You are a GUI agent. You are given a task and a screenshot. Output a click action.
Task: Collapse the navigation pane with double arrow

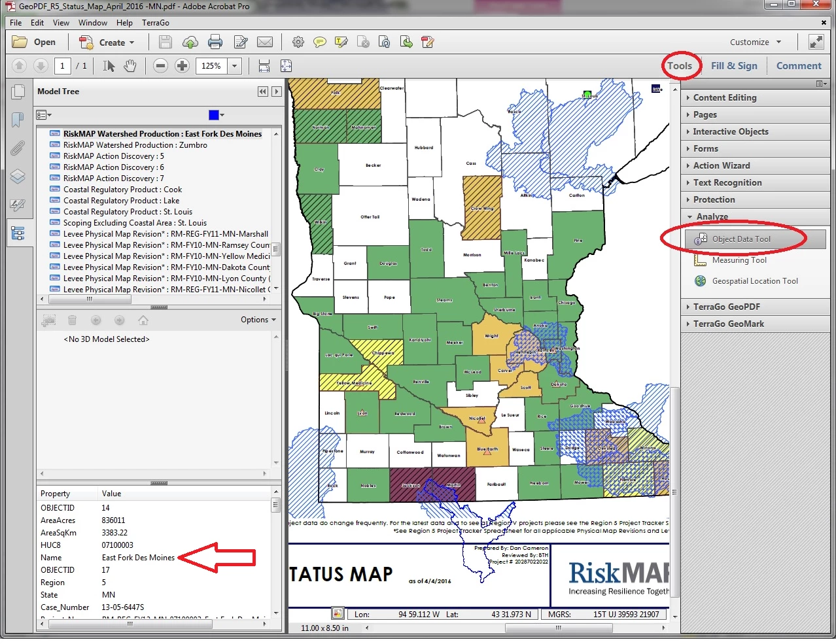[x=263, y=92]
